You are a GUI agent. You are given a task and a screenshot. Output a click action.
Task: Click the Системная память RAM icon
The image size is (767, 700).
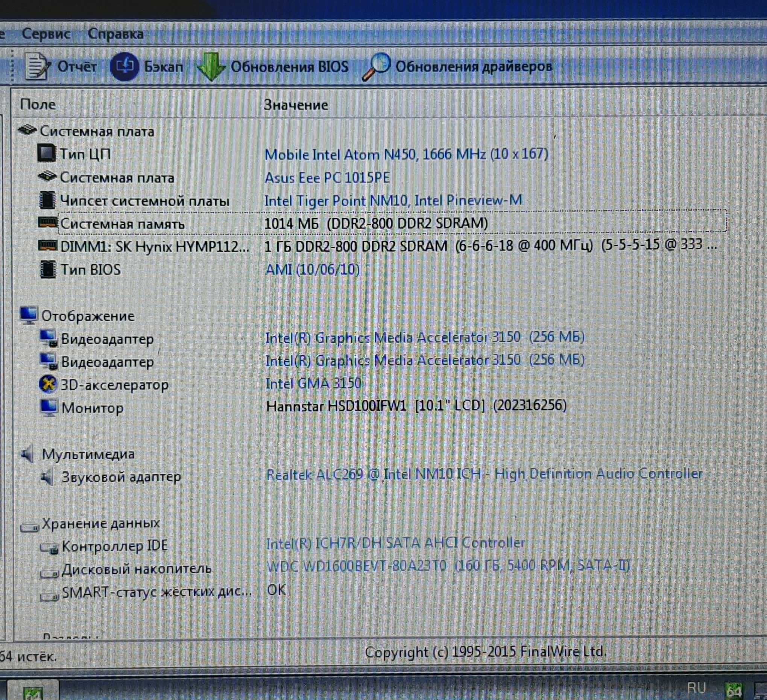coord(48,222)
